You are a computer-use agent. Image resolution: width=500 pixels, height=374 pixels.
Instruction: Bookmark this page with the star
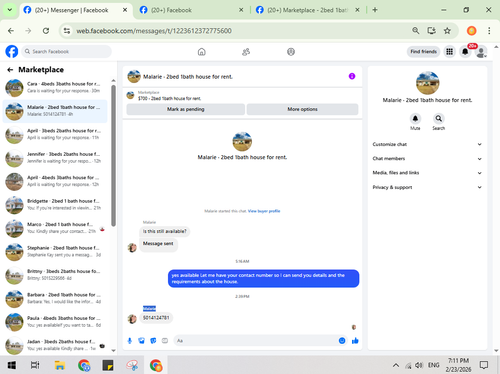(x=447, y=31)
